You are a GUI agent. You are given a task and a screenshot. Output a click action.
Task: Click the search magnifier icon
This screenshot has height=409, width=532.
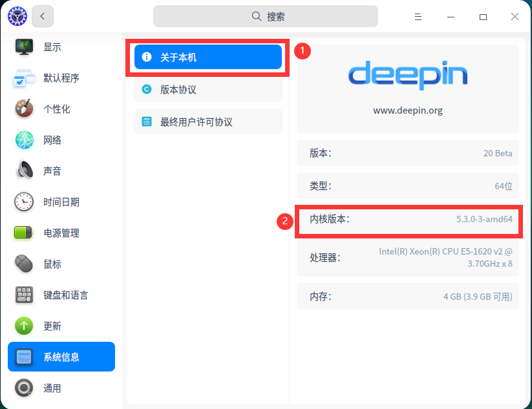click(x=257, y=16)
